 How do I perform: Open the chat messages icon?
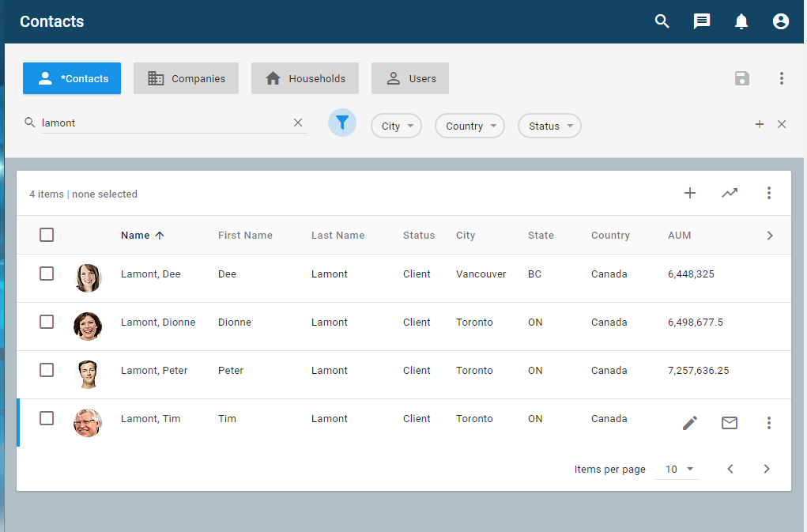pyautogui.click(x=702, y=21)
